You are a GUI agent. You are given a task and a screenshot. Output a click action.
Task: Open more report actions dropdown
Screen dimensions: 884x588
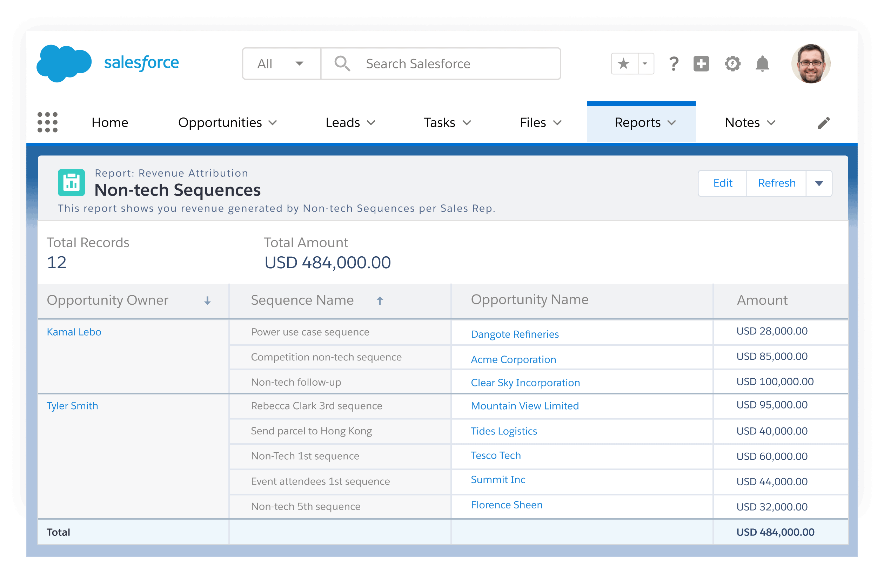819,183
